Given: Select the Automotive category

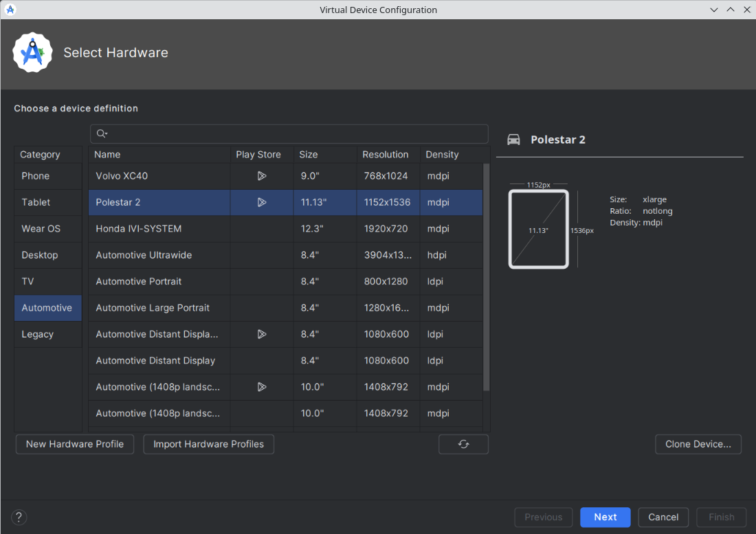Looking at the screenshot, I should click(x=48, y=308).
